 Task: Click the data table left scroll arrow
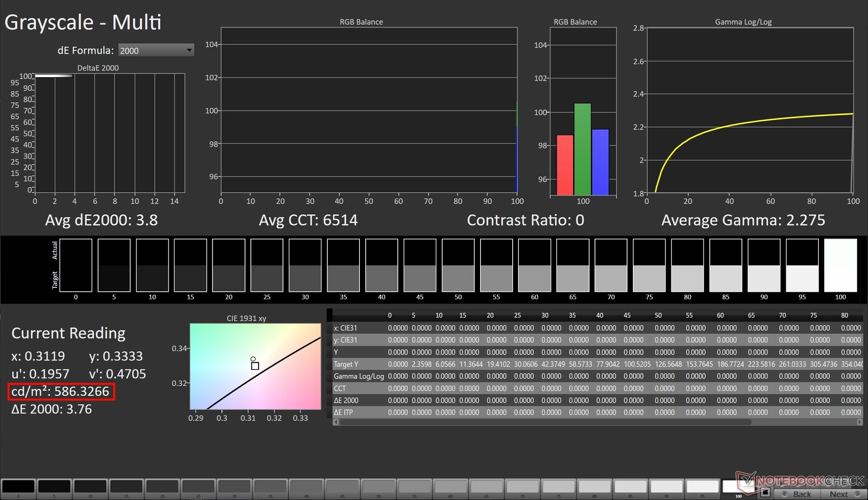pyautogui.click(x=336, y=422)
